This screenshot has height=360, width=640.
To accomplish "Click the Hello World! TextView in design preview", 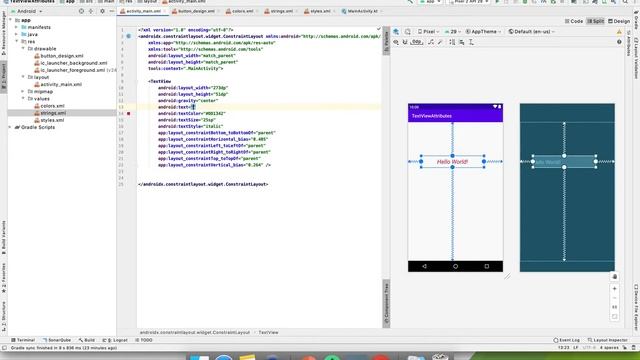I will tap(452, 162).
